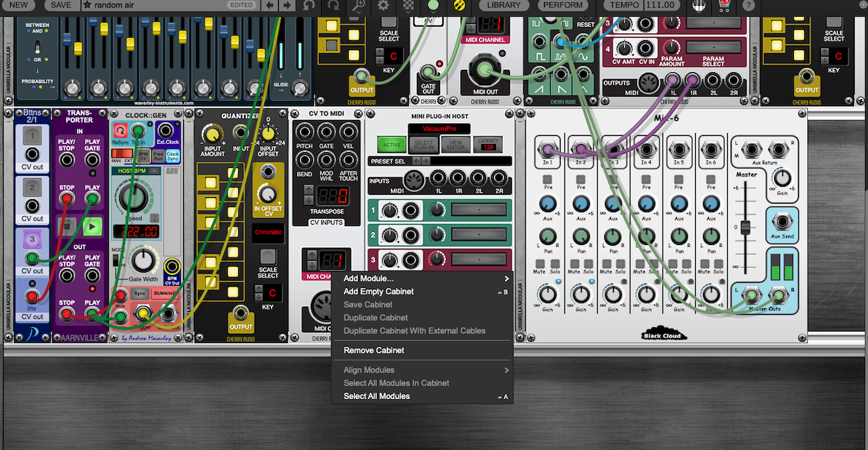This screenshot has height=450, width=868.
Task: Click the MIDI input jack on Mini Plug-In Host
Action: click(x=413, y=181)
